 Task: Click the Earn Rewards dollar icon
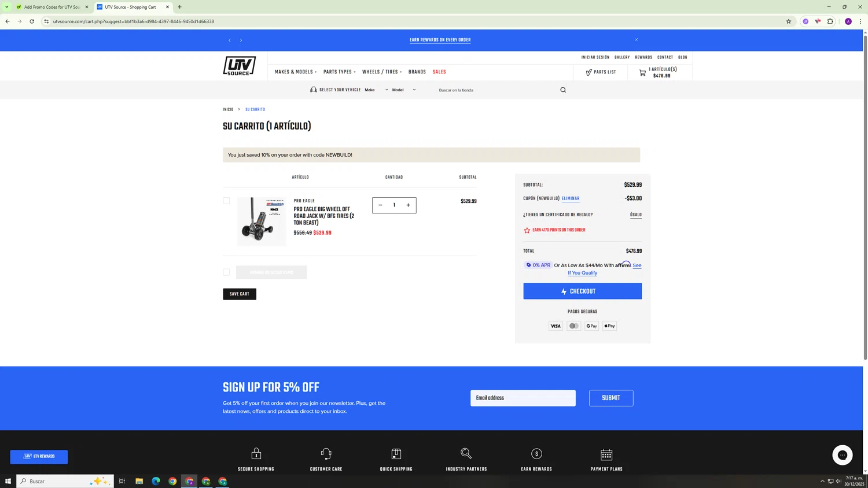[x=536, y=454]
